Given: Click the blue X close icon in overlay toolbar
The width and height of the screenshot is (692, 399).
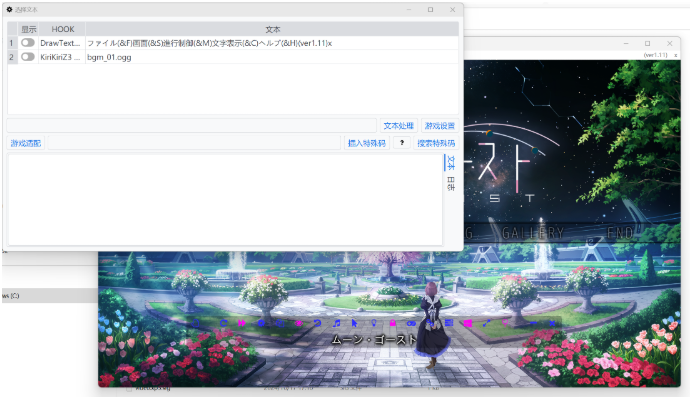Looking at the screenshot, I should tap(552, 323).
